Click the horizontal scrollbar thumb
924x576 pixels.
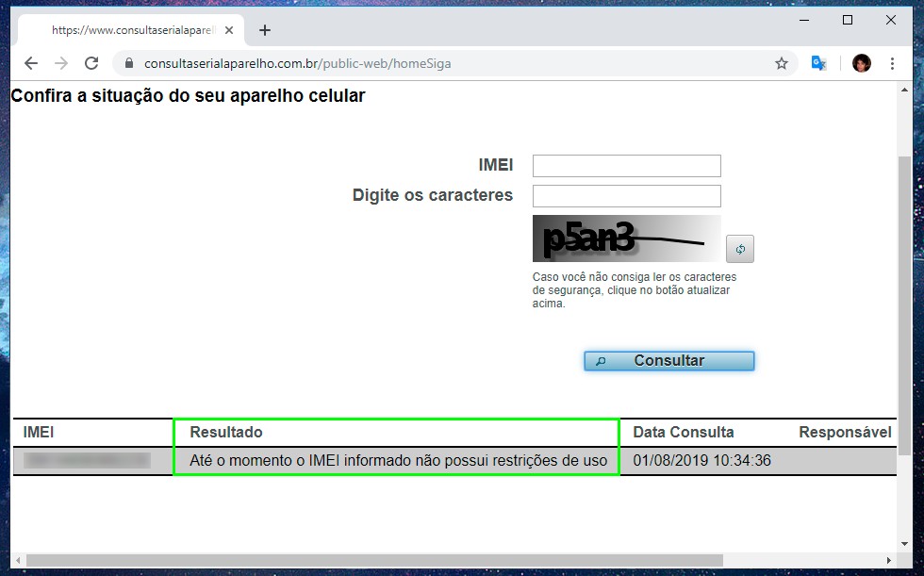click(x=374, y=560)
